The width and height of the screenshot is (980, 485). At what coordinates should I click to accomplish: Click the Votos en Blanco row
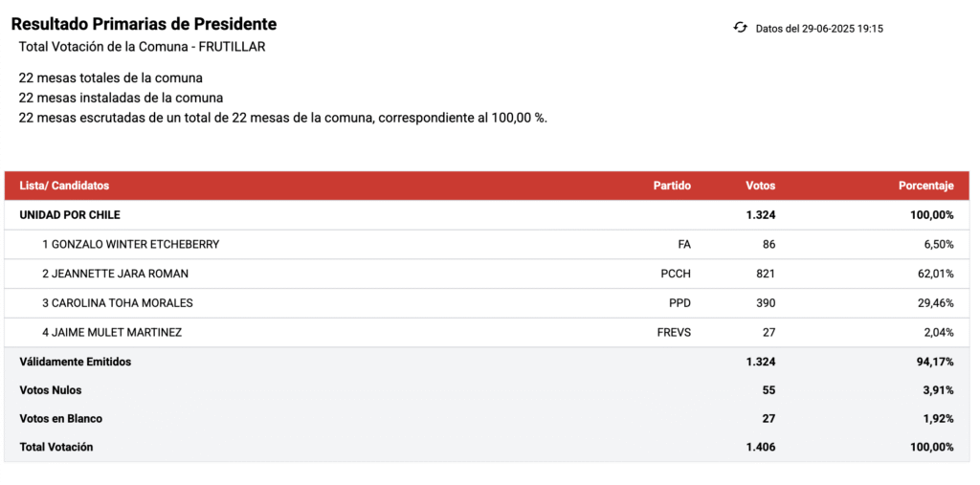coord(487,419)
